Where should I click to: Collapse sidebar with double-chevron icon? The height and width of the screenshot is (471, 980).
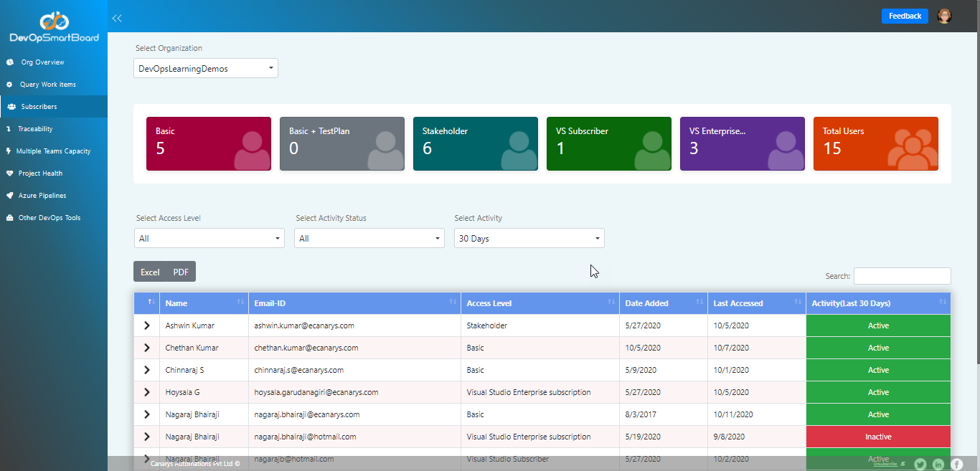tap(117, 18)
